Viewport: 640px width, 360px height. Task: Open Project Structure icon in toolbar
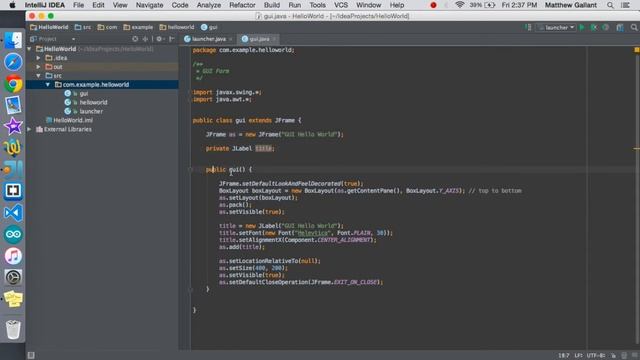click(620, 27)
